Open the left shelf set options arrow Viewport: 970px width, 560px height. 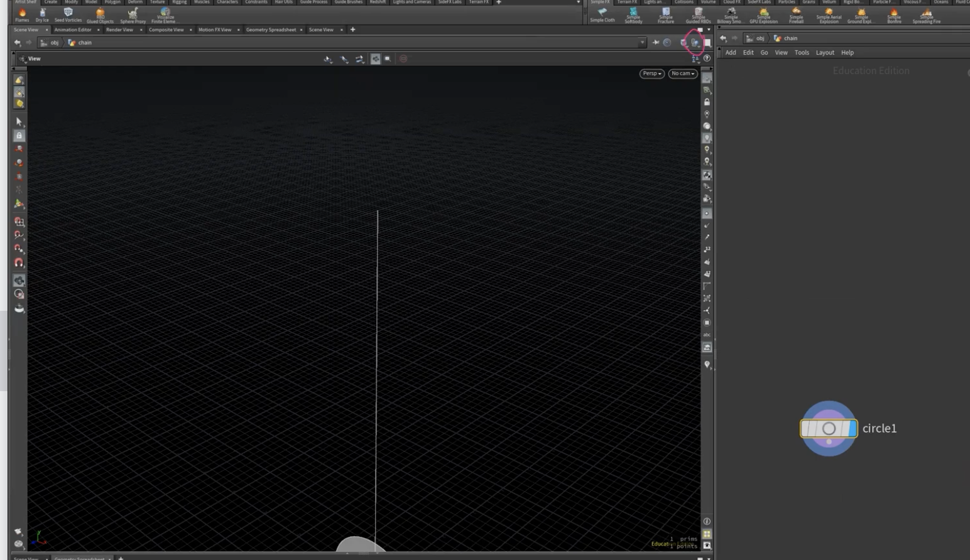coord(579,3)
